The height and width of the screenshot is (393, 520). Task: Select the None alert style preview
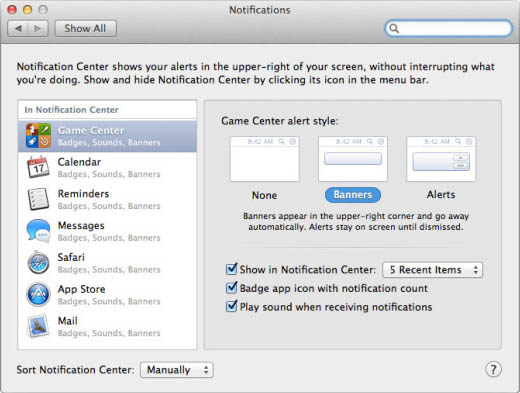click(x=265, y=159)
